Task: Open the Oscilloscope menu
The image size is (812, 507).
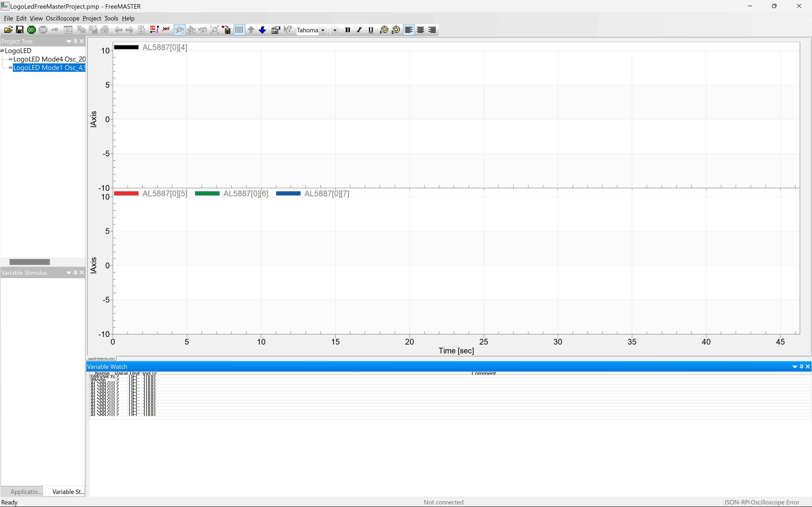Action: click(62, 18)
